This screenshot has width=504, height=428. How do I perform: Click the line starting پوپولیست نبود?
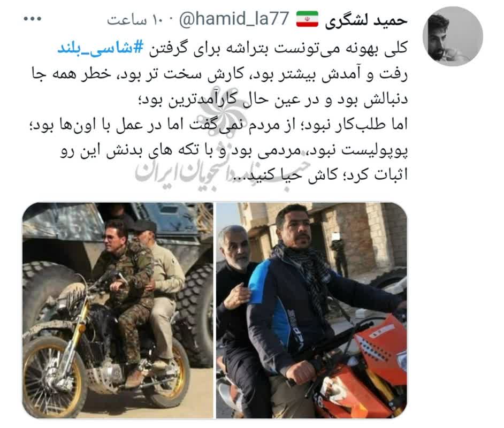coord(234,151)
